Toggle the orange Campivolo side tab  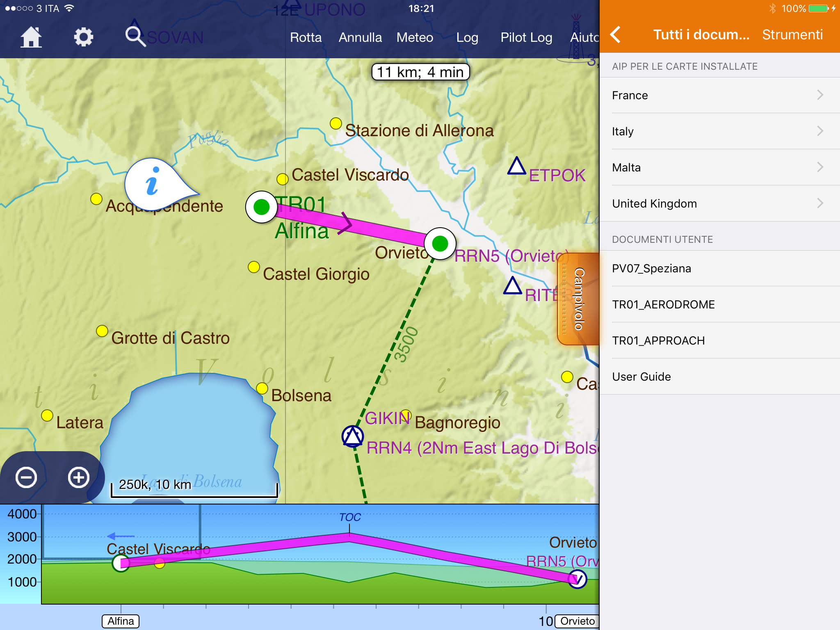pos(577,299)
